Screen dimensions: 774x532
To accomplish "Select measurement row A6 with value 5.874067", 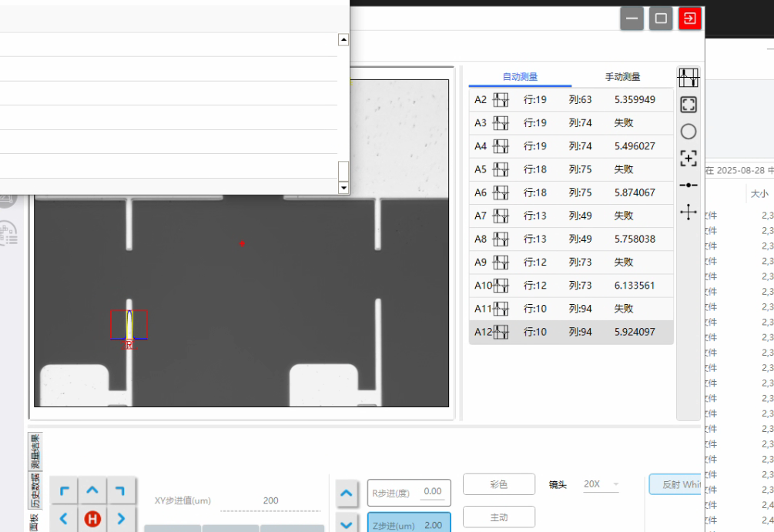I will click(x=571, y=192).
